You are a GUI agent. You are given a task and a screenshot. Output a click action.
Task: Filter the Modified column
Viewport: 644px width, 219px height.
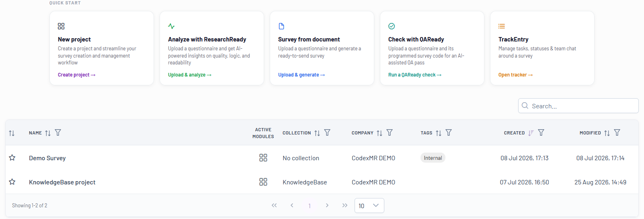(617, 132)
